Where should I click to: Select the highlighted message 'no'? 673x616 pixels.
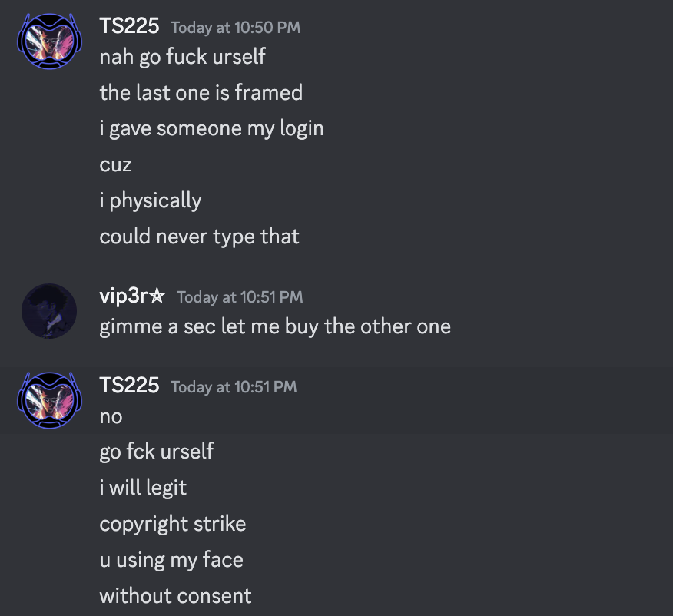pos(111,416)
